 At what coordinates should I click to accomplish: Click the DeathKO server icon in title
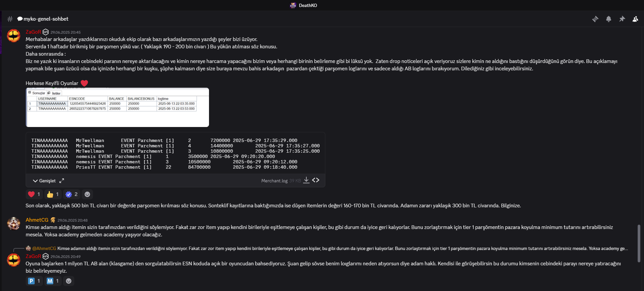293,5
